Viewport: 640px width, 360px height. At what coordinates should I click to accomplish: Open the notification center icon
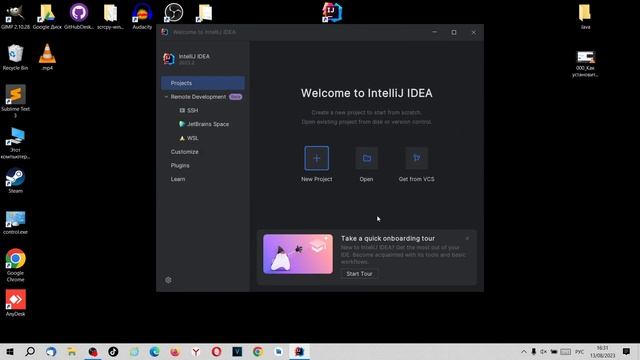pos(626,351)
